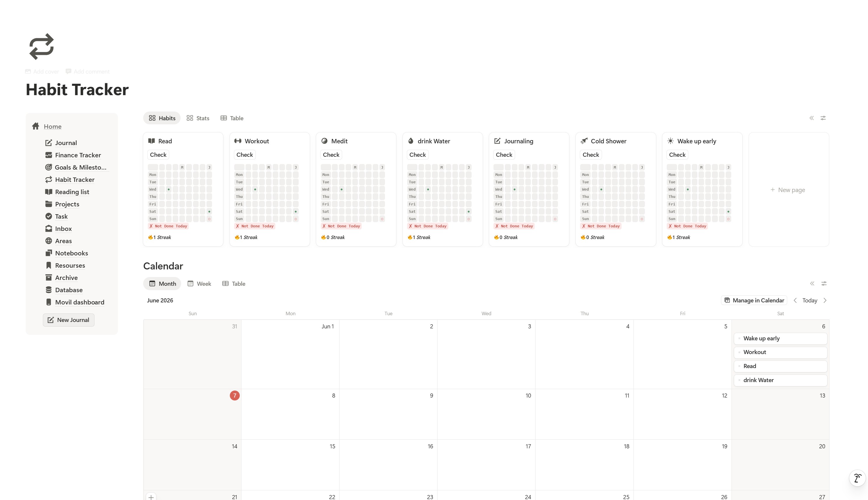Viewport: 868px width, 500px height.
Task: Select the highlighted day 7 in calendar
Action: (x=235, y=396)
